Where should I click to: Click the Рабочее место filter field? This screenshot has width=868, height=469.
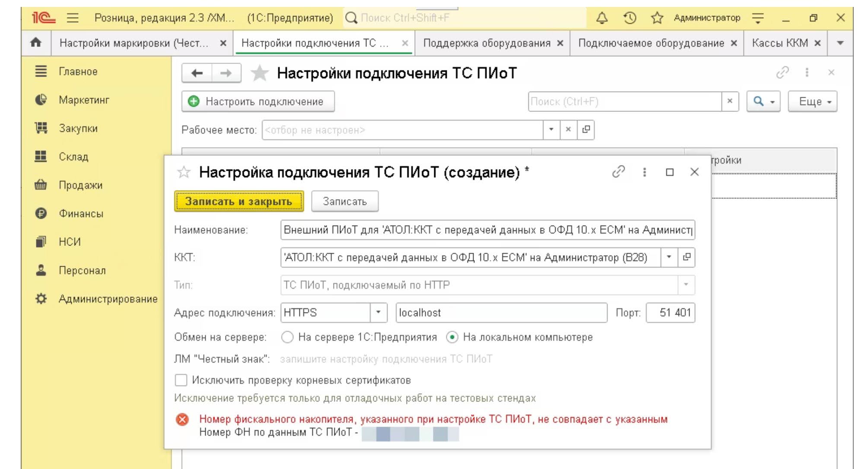tap(402, 130)
